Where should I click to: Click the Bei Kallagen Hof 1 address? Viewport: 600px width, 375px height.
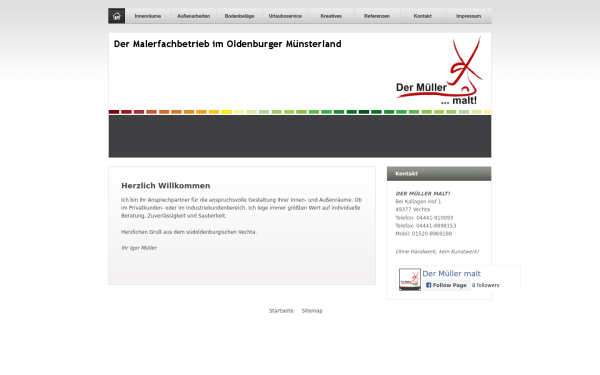418,202
